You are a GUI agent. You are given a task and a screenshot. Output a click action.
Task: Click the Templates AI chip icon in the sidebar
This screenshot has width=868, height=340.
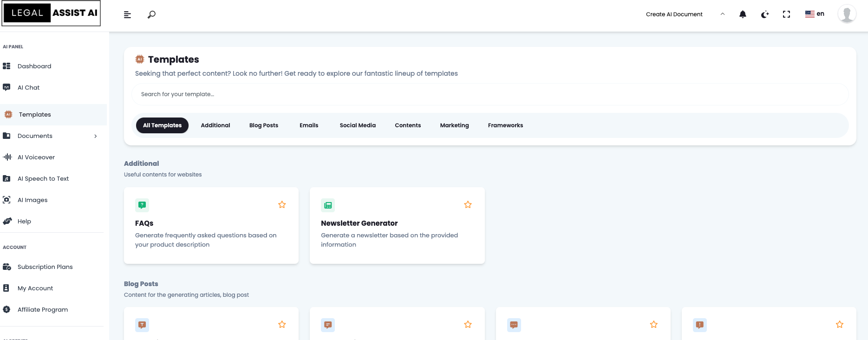tap(8, 114)
